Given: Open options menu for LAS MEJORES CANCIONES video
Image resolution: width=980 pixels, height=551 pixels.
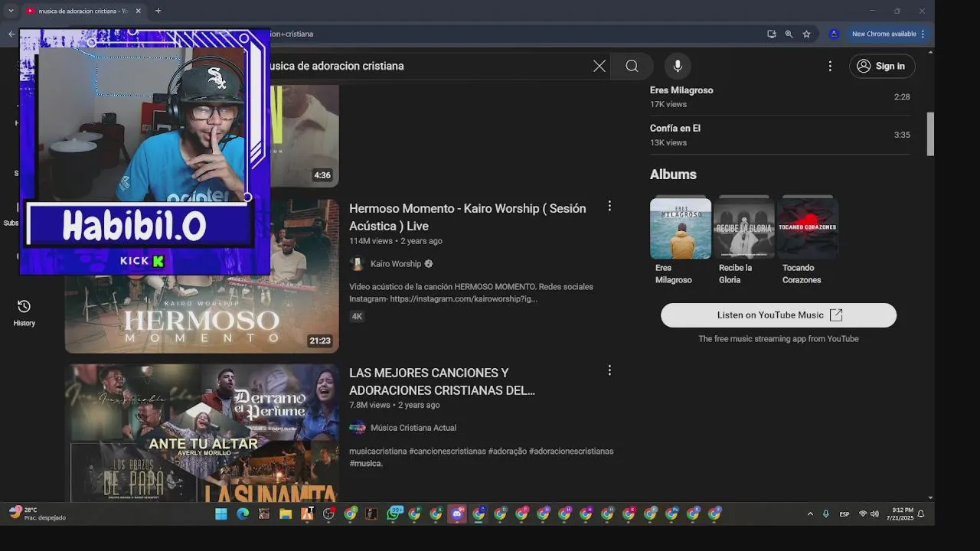Looking at the screenshot, I should pyautogui.click(x=609, y=370).
